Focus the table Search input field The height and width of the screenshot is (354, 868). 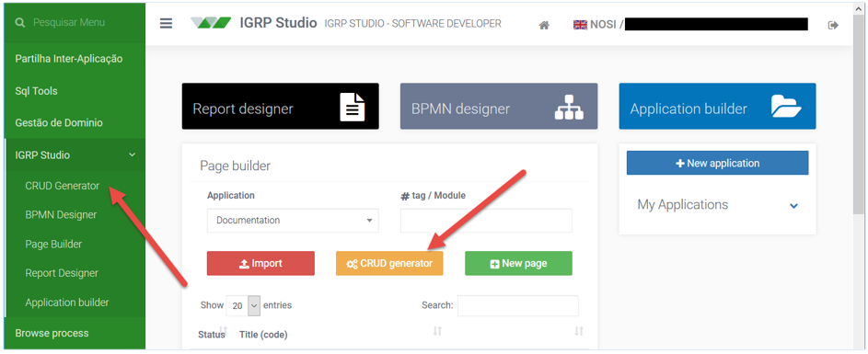click(517, 305)
